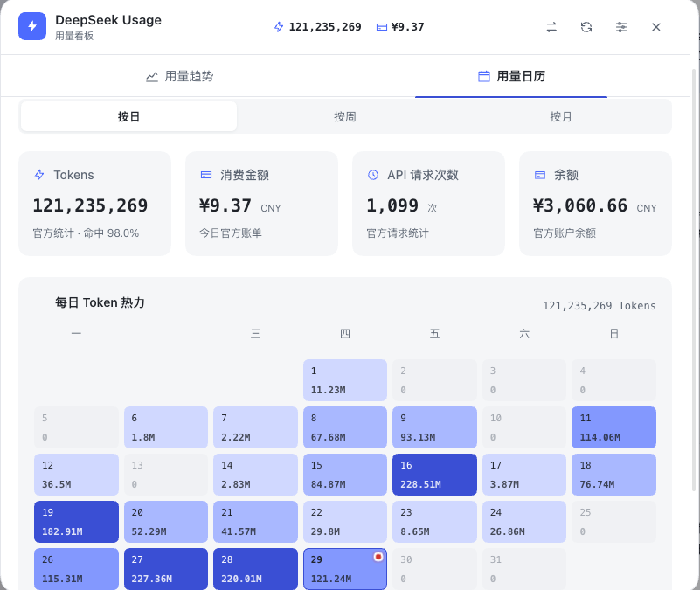Select calendar day 7 with 2.22M

pyautogui.click(x=255, y=427)
